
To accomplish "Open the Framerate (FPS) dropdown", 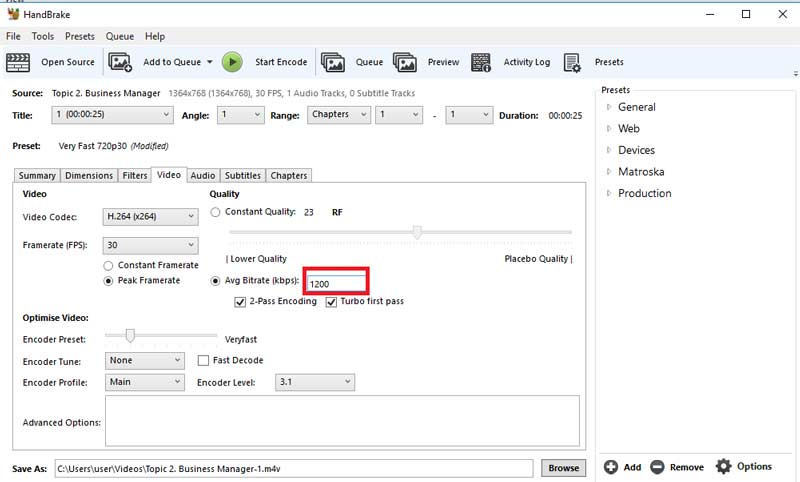I will 150,245.
